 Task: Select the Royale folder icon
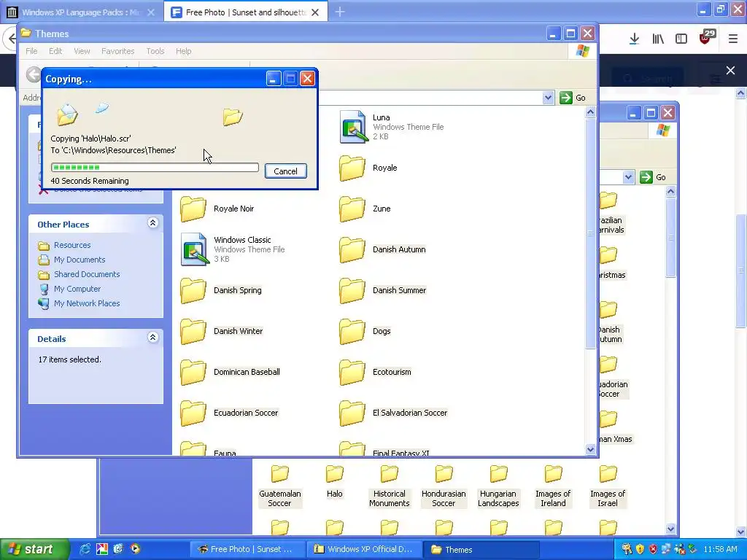(352, 168)
